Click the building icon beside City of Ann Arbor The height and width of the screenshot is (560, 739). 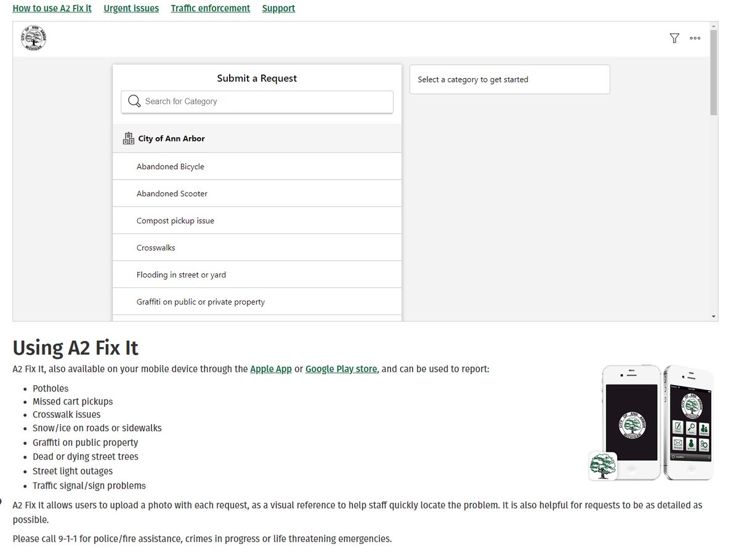128,138
